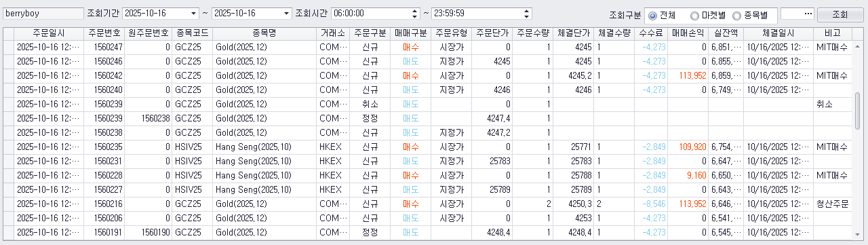Viewport: 868px width, 245px height.
Task: Click into the start time 06:00:00 field
Action: [x=370, y=14]
